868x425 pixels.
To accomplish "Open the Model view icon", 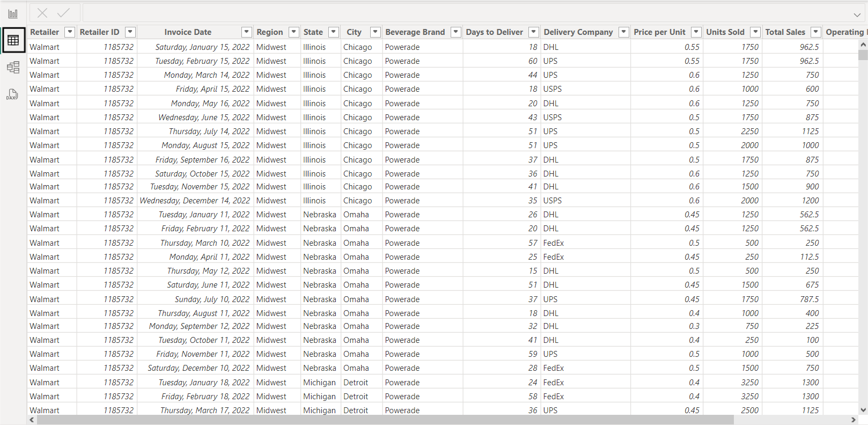I will [x=13, y=67].
